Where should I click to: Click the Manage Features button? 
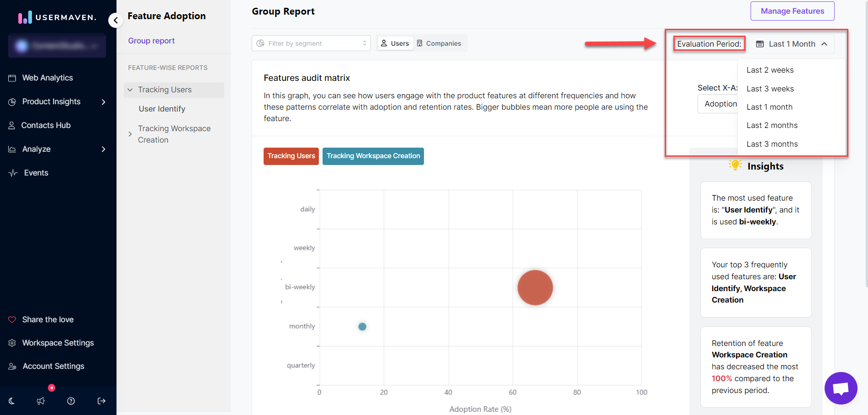(792, 11)
